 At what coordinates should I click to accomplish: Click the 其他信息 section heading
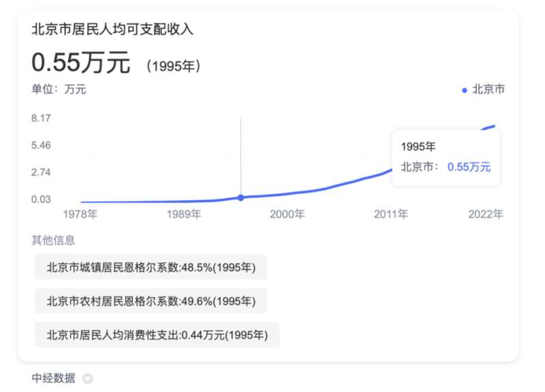pyautogui.click(x=53, y=240)
